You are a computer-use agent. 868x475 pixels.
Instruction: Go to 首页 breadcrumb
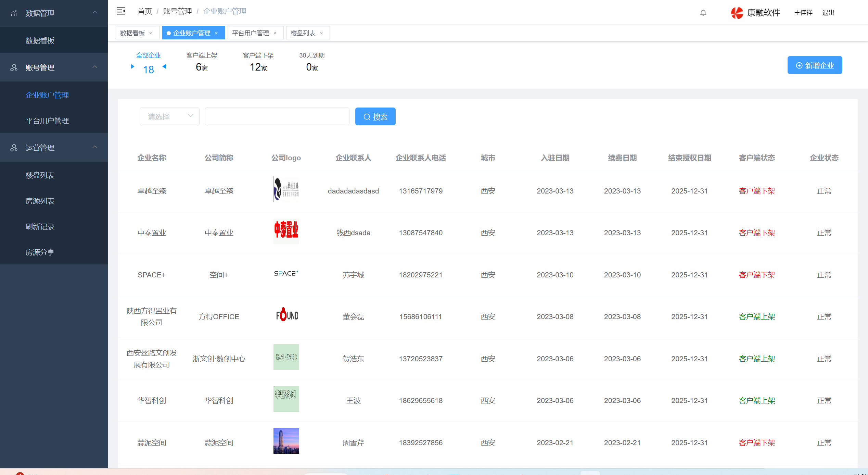[x=145, y=11]
